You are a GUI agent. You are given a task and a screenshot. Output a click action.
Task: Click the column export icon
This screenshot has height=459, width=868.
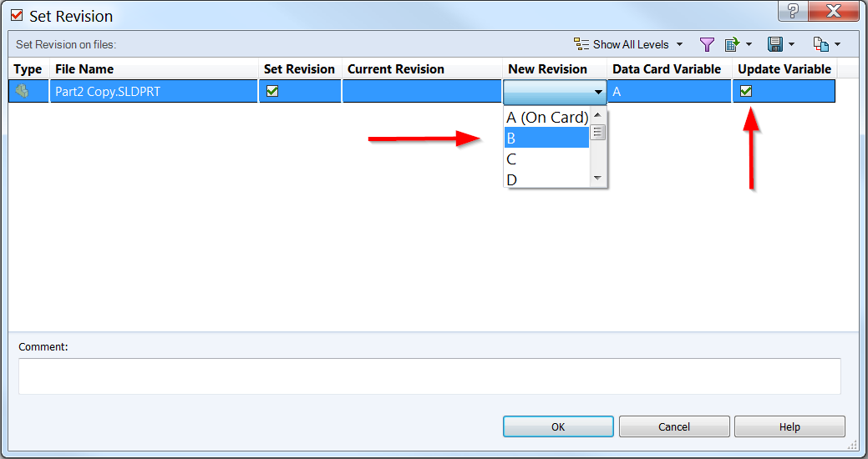point(733,44)
